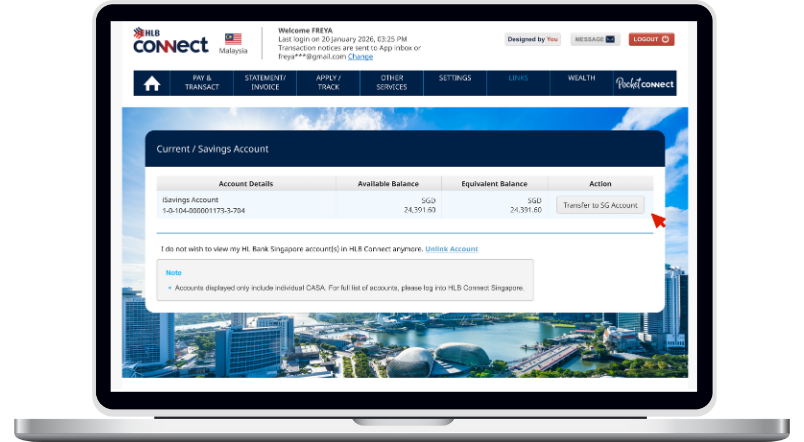Viewport: 804px width, 442px height.
Task: Open the Pocket Connect logo link
Action: pyautogui.click(x=645, y=84)
